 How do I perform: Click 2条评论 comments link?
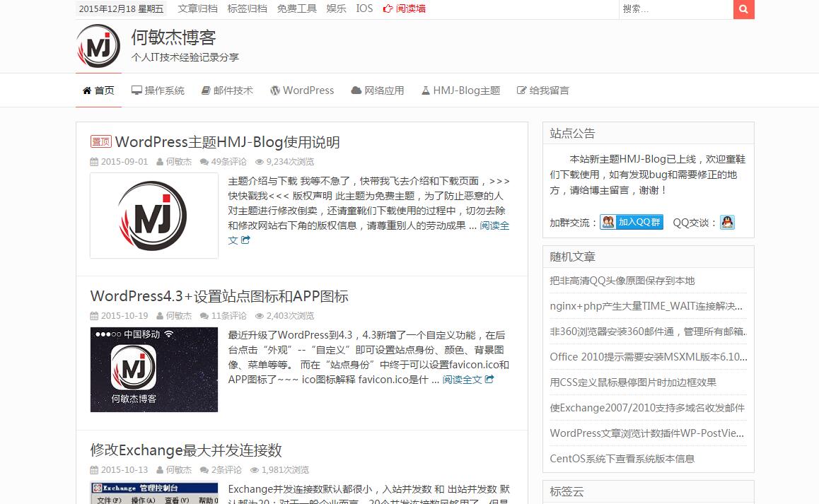[x=226, y=470]
